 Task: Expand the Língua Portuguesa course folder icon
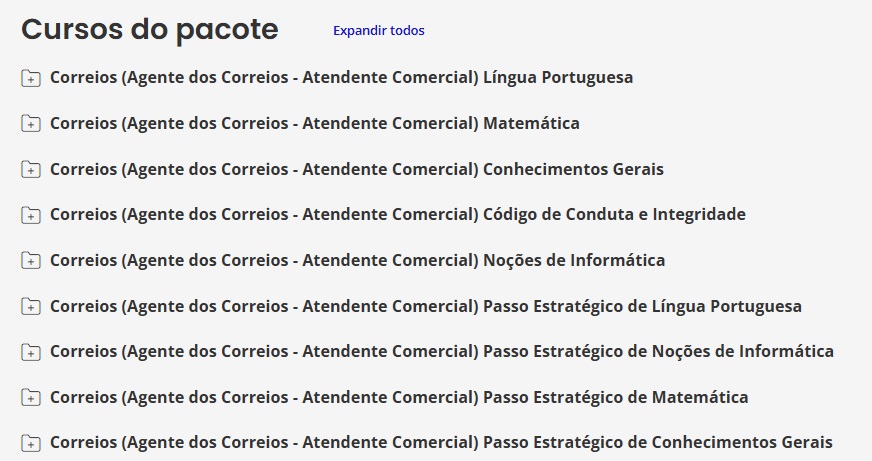tap(31, 78)
